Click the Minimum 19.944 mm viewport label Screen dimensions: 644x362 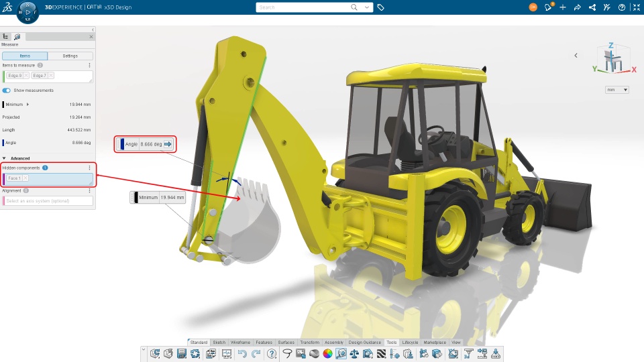click(158, 197)
